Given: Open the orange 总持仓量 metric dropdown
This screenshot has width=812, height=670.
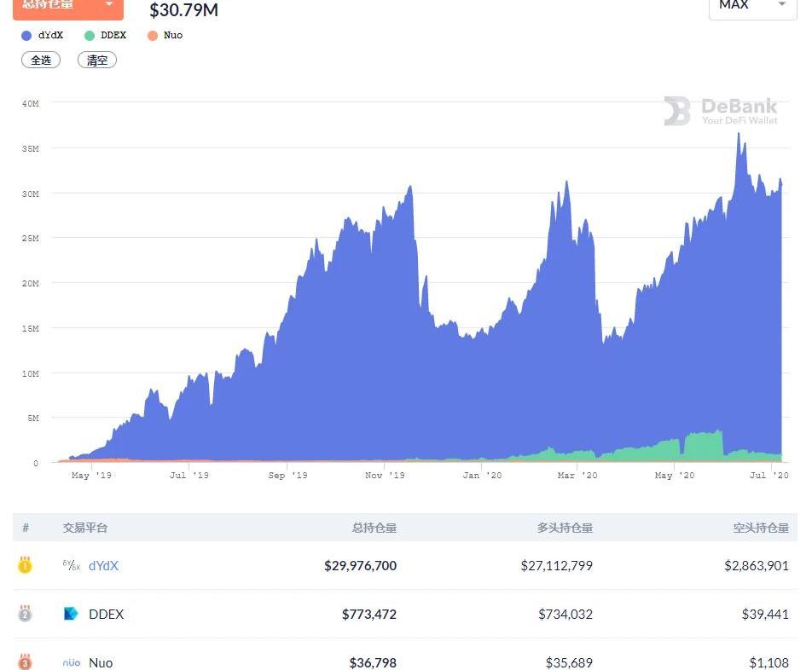Looking at the screenshot, I should point(68,6).
